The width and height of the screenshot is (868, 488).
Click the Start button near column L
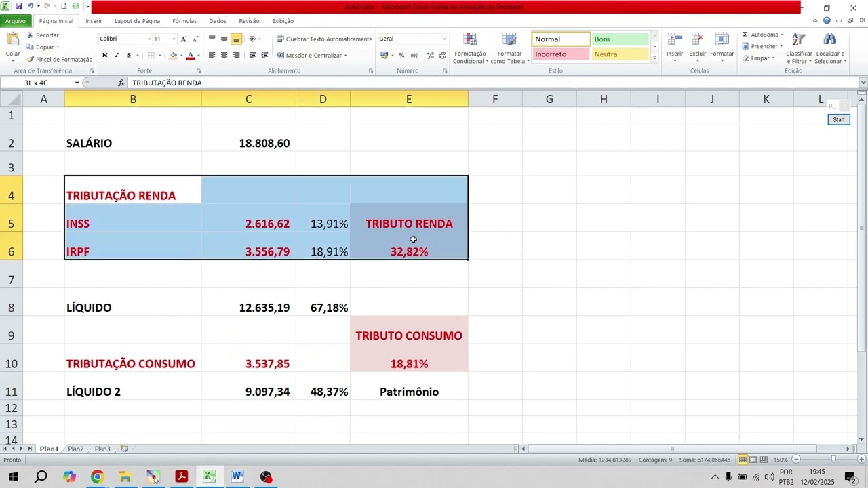tap(839, 119)
